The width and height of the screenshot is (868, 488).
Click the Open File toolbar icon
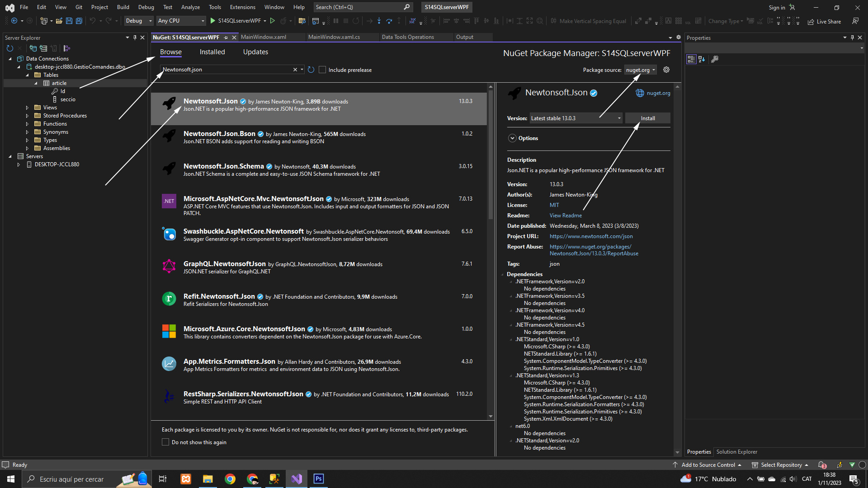pos(59,21)
